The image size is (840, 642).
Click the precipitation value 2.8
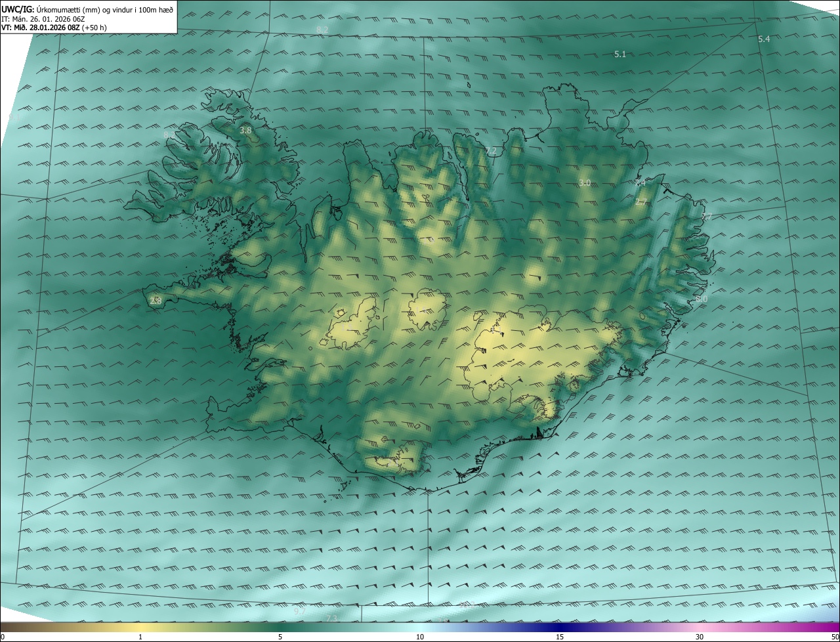156,301
